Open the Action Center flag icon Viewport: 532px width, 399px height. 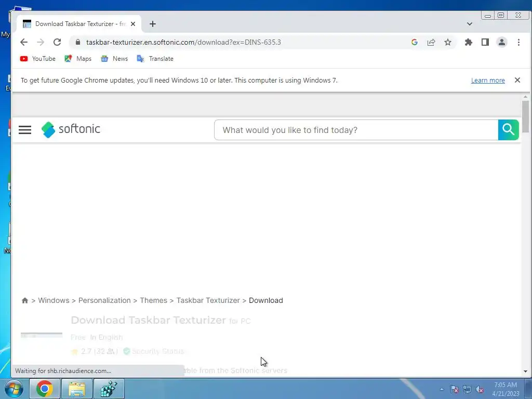454,389
